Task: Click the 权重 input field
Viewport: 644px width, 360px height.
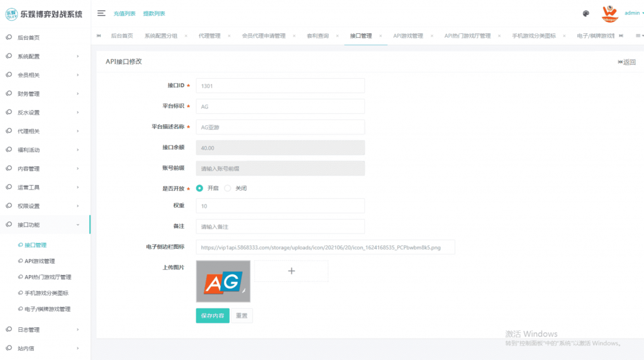Action: (280, 206)
